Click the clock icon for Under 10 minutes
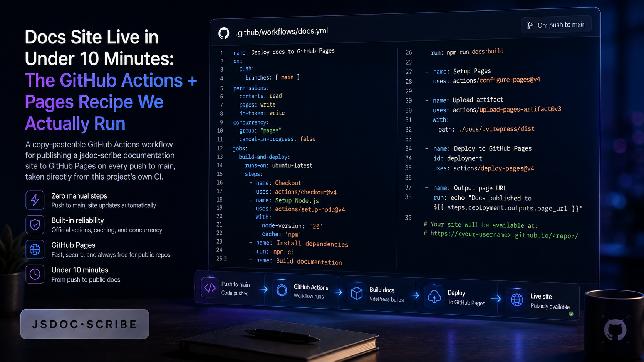Image resolution: width=644 pixels, height=362 pixels. pyautogui.click(x=35, y=274)
